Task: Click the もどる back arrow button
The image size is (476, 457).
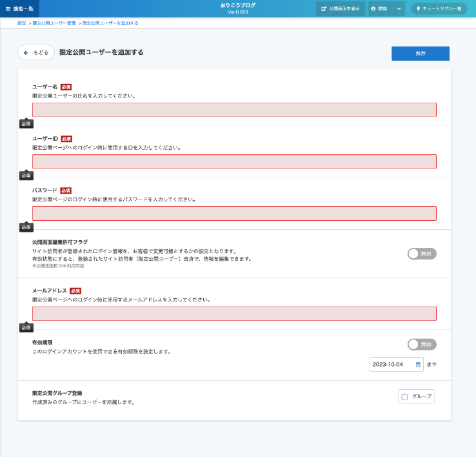Action: 36,52
